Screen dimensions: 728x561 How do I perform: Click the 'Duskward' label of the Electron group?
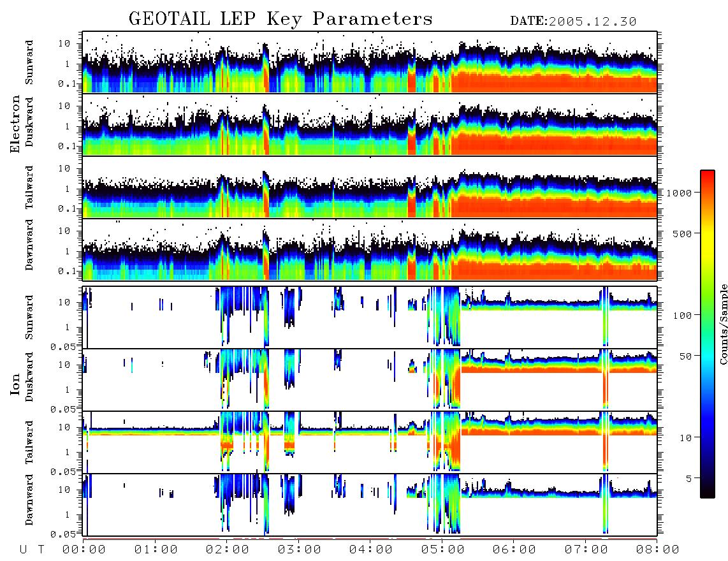click(x=29, y=122)
